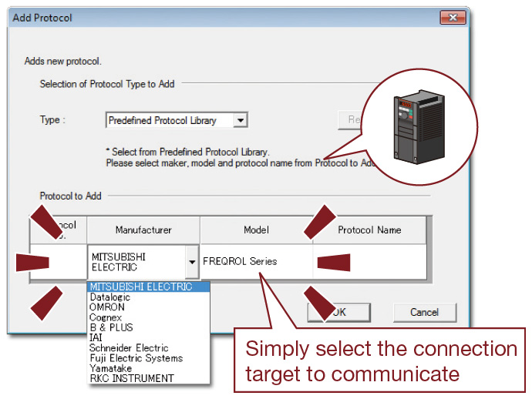Select OMRON from the manufacturer list
The height and width of the screenshot is (399, 532).
tap(107, 307)
